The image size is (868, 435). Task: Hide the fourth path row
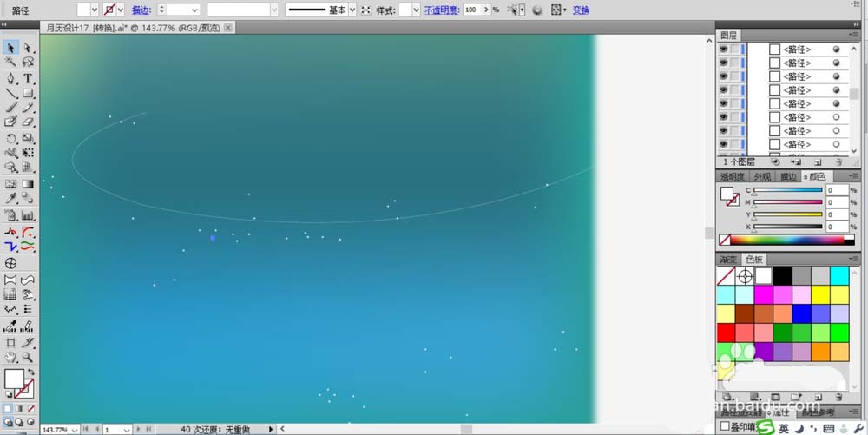pos(724,89)
